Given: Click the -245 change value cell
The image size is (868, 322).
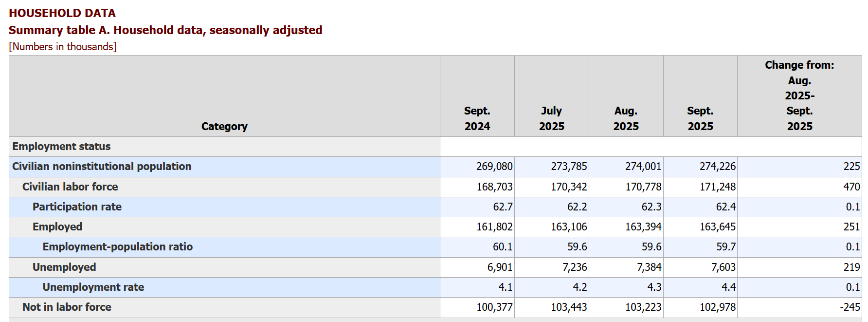Looking at the screenshot, I should [850, 307].
